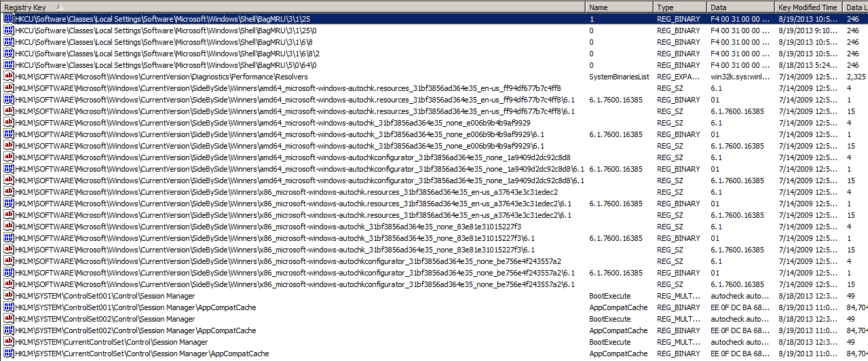Select HKLM\SYSTEM\ControlSet002\Control\Session Manager key path
Screen dimensions: 868x361
pos(105,319)
